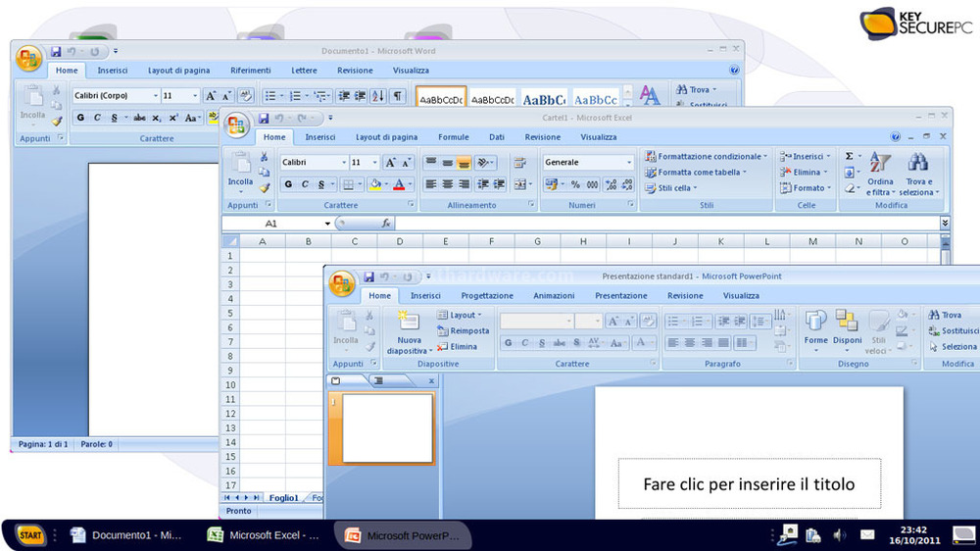The height and width of the screenshot is (551, 980).
Task: Switch to the outline tab in PowerPoint's slide pane
Action: click(x=378, y=380)
